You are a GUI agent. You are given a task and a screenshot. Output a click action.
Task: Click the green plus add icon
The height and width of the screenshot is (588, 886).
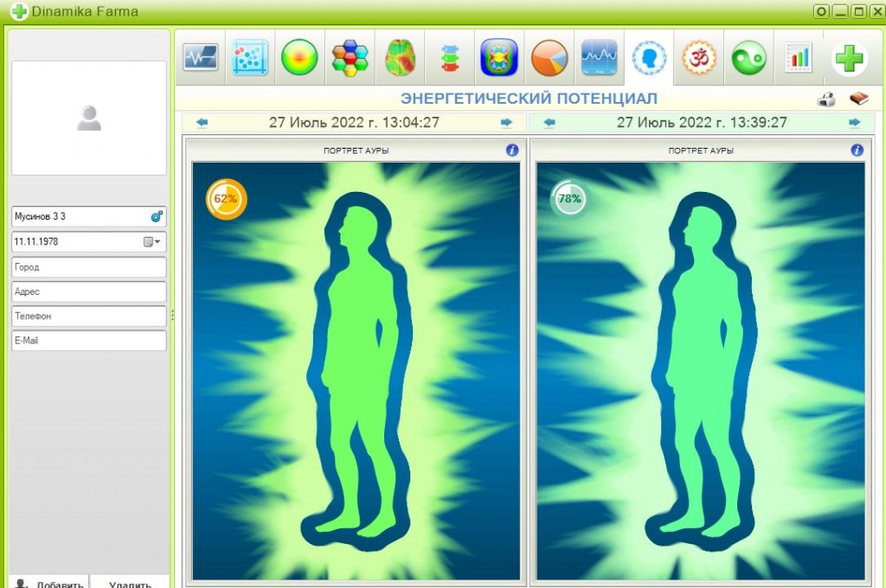850,58
